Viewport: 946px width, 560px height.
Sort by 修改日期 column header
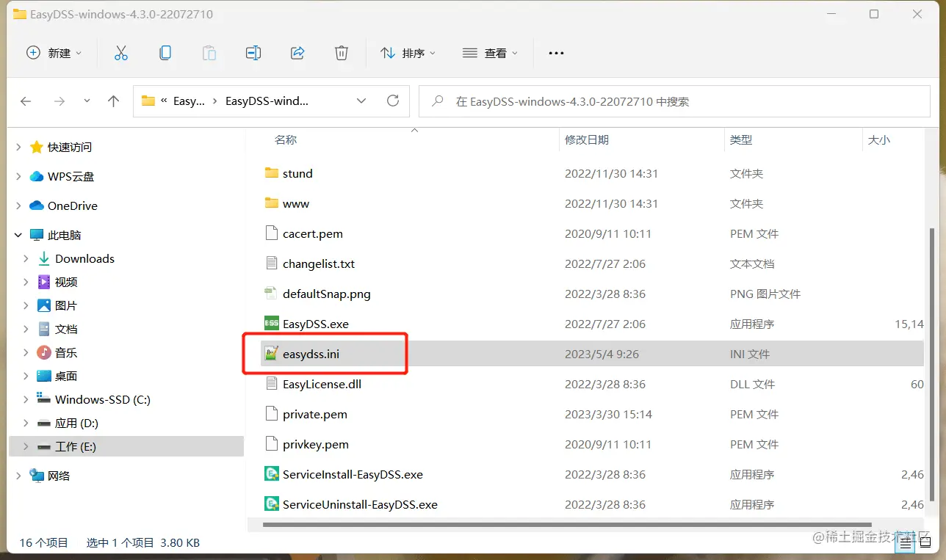click(587, 139)
